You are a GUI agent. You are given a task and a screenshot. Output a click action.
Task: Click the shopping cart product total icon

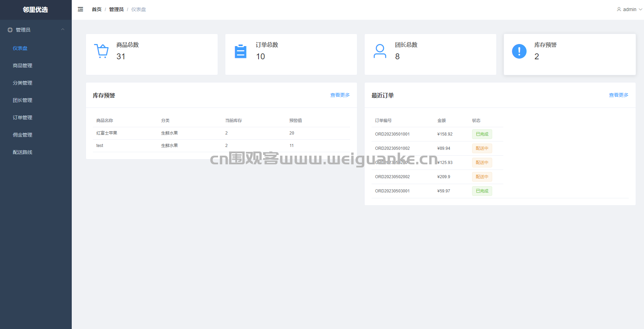click(101, 51)
